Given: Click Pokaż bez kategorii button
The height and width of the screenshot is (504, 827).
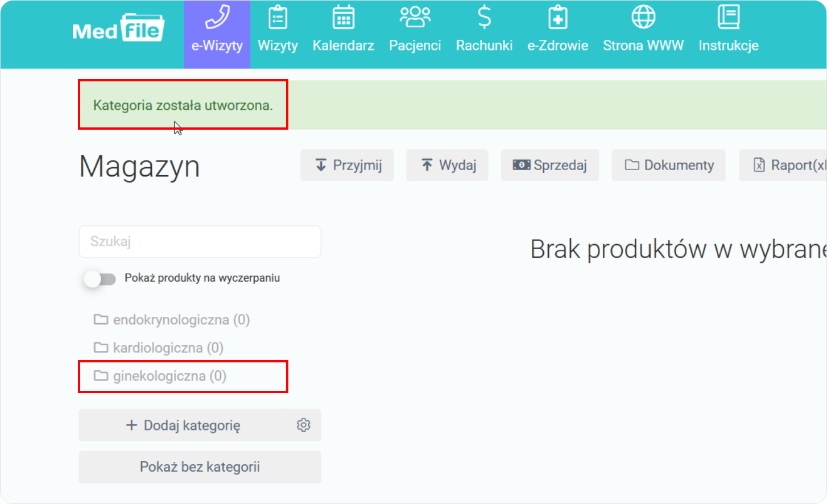Looking at the screenshot, I should point(200,467).
